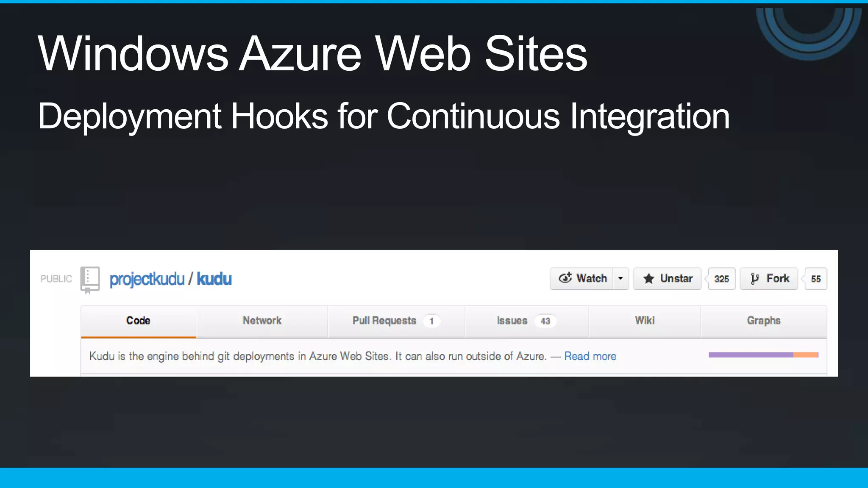Click the Read more link
This screenshot has width=868, height=488.
[590, 356]
